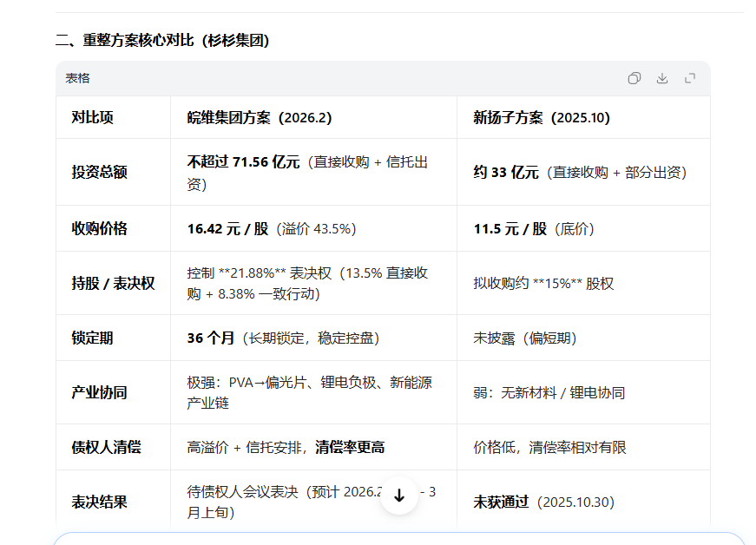The width and height of the screenshot is (756, 545).
Task: Click the 持股 / 表决权 row label
Action: [x=114, y=283]
